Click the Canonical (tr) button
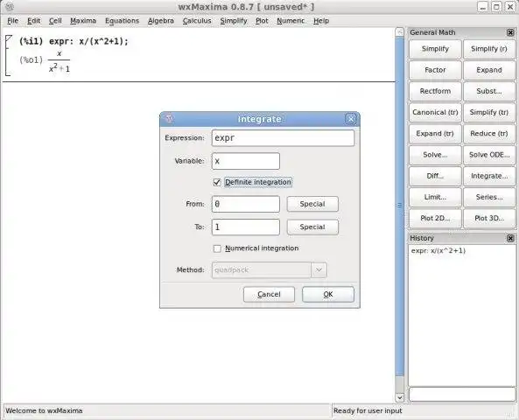This screenshot has height=420, width=519. click(x=435, y=112)
